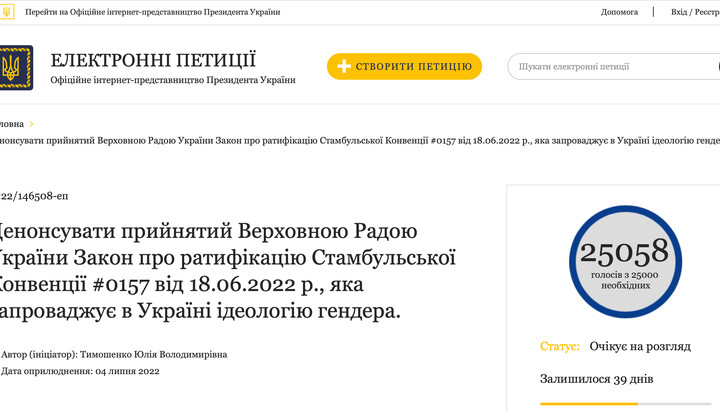This screenshot has width=720, height=411.
Task: Click the small trident icon in top bar
Action: click(x=7, y=12)
